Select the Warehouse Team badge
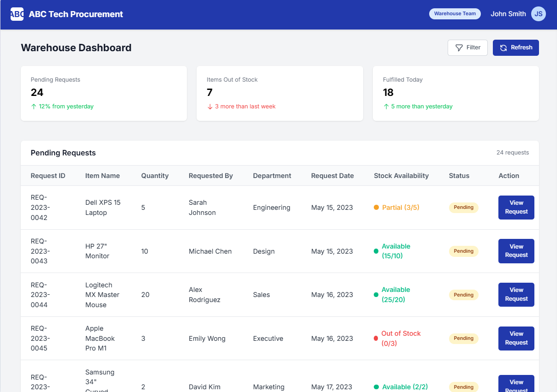 [455, 14]
